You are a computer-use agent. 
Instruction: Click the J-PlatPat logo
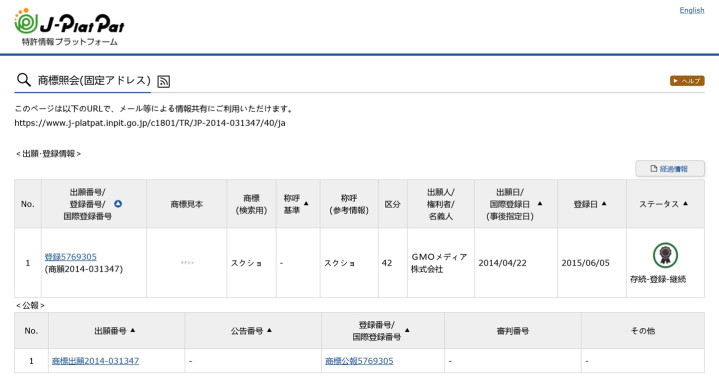point(69,28)
